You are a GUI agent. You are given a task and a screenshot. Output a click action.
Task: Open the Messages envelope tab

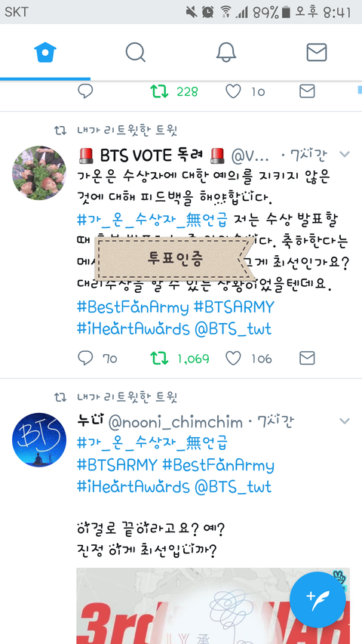[317, 53]
